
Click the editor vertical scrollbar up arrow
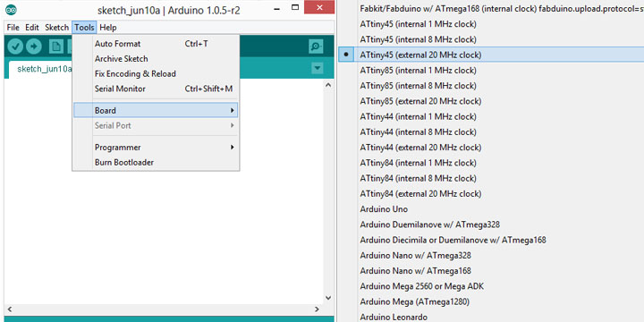(x=327, y=85)
